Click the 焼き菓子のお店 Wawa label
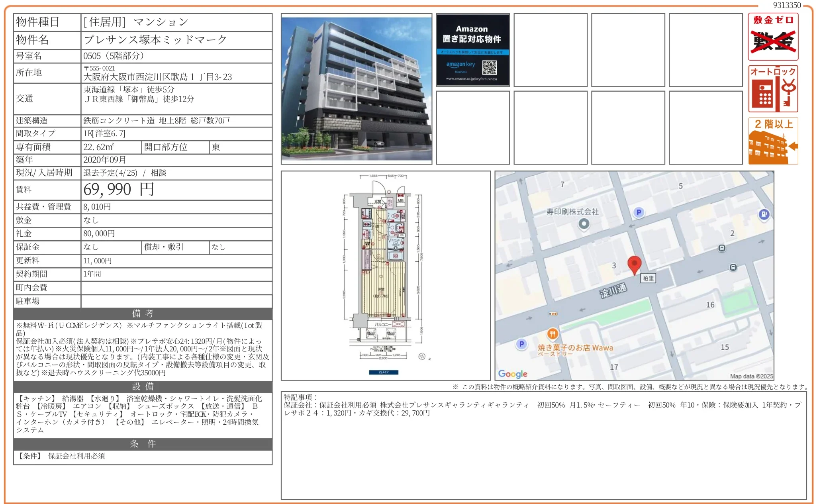Image resolution: width=819 pixels, height=504 pixels. click(575, 348)
